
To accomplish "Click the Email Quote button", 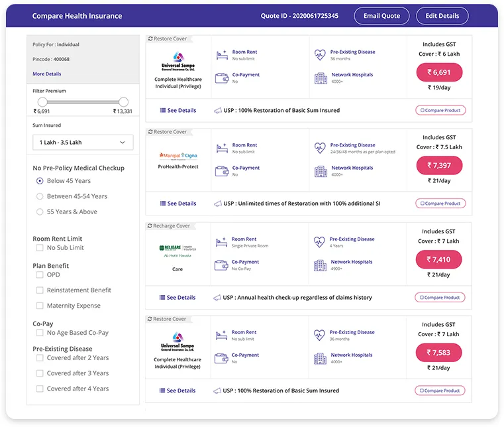I will [x=381, y=16].
